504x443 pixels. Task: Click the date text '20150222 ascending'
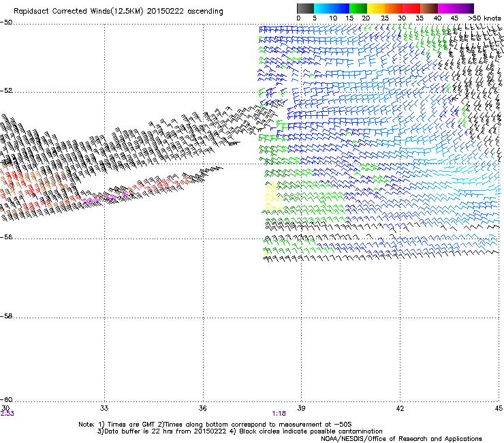pos(185,11)
